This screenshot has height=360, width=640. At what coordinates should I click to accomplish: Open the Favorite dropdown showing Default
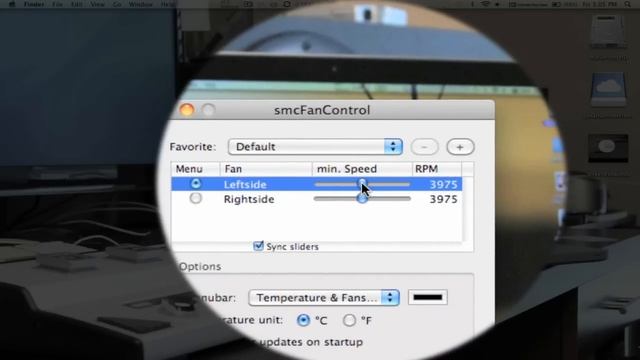click(x=315, y=147)
